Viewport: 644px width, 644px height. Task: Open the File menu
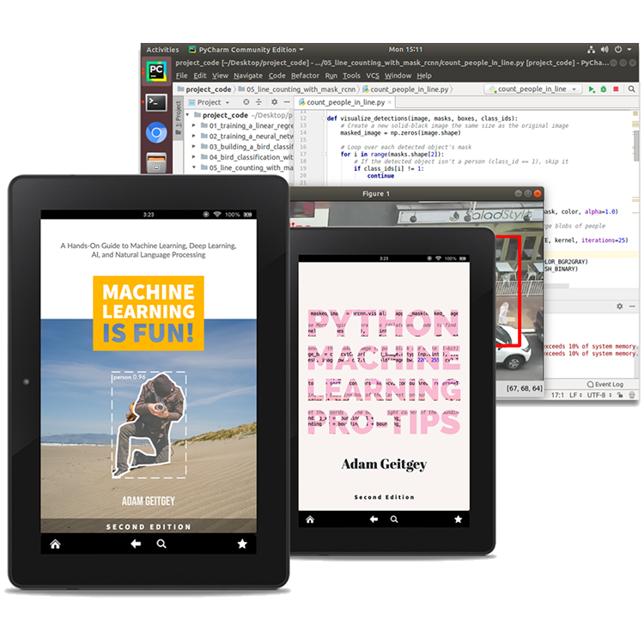tap(181, 76)
